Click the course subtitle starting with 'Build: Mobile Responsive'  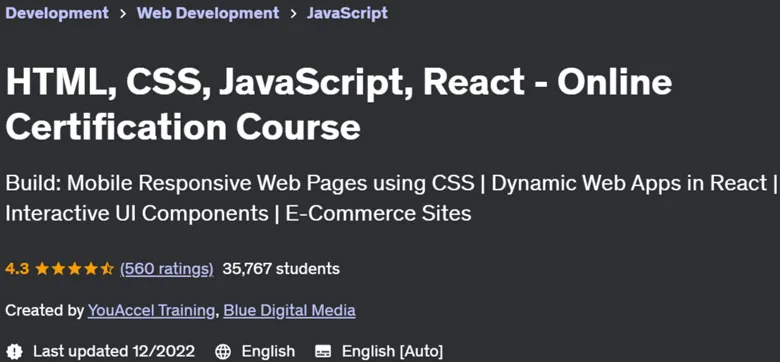(x=391, y=198)
